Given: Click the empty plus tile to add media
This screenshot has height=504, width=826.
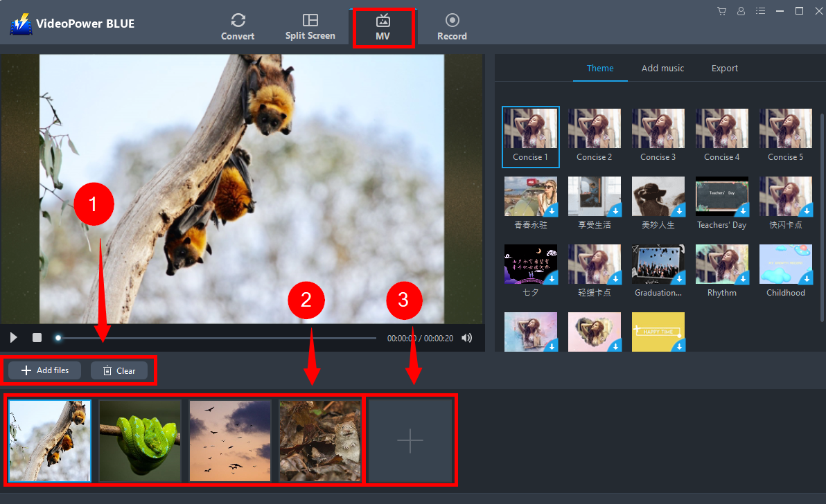Looking at the screenshot, I should click(410, 440).
